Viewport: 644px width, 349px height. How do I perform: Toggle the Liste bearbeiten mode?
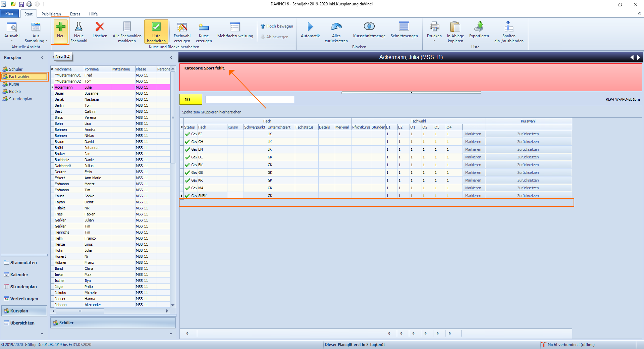pos(156,32)
